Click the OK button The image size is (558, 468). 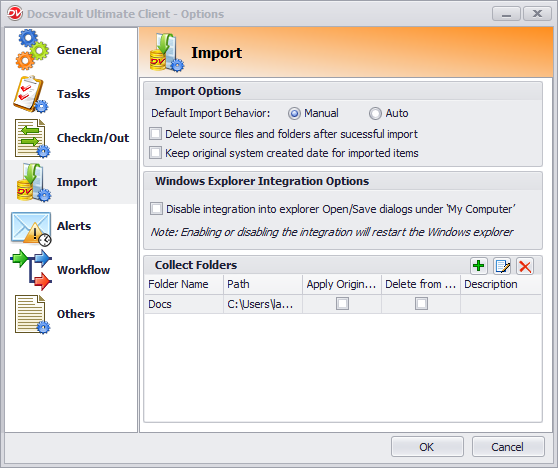click(427, 447)
